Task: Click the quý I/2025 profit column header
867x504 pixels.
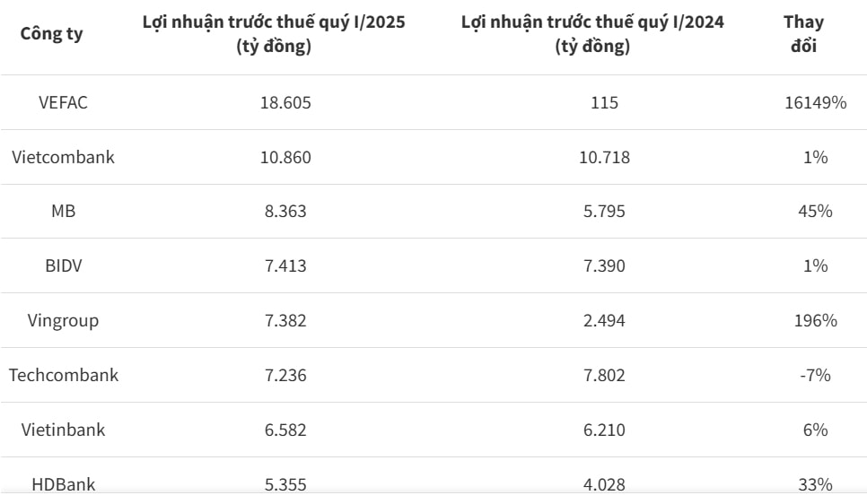Action: pyautogui.click(x=274, y=34)
